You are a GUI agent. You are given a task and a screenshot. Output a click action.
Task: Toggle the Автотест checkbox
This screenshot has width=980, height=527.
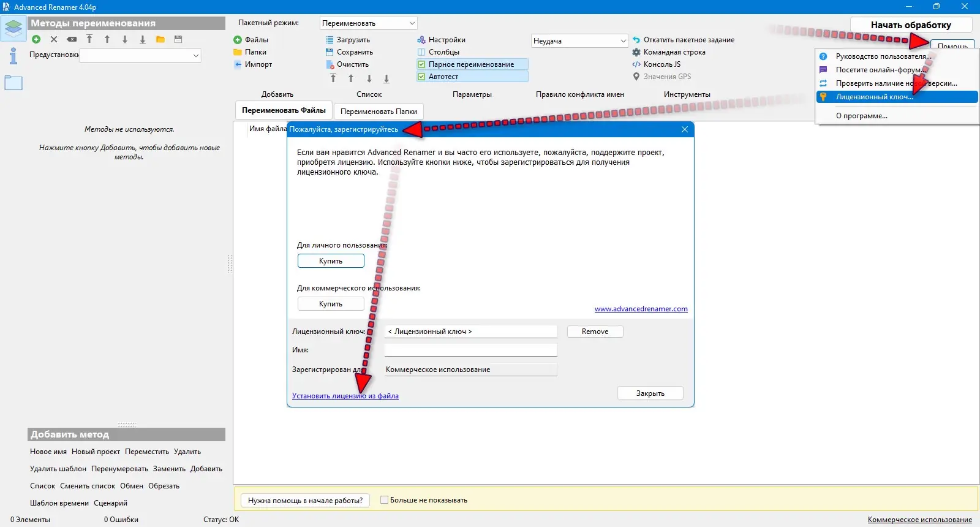coord(472,77)
